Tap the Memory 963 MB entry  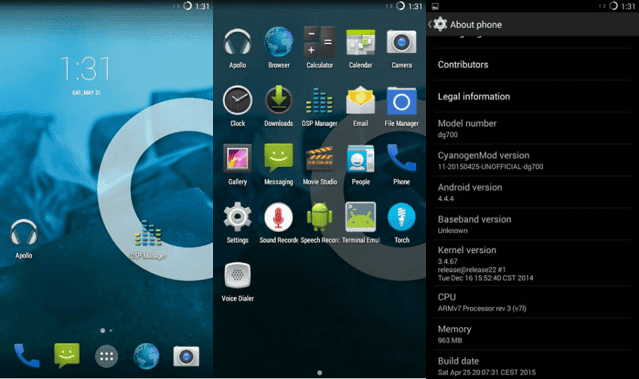tap(532, 334)
